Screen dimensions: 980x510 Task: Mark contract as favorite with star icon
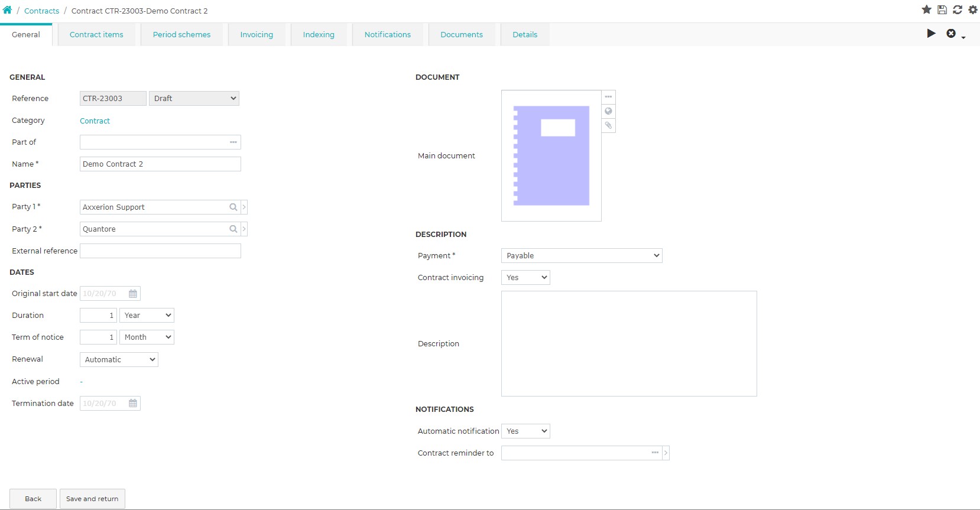click(x=927, y=9)
